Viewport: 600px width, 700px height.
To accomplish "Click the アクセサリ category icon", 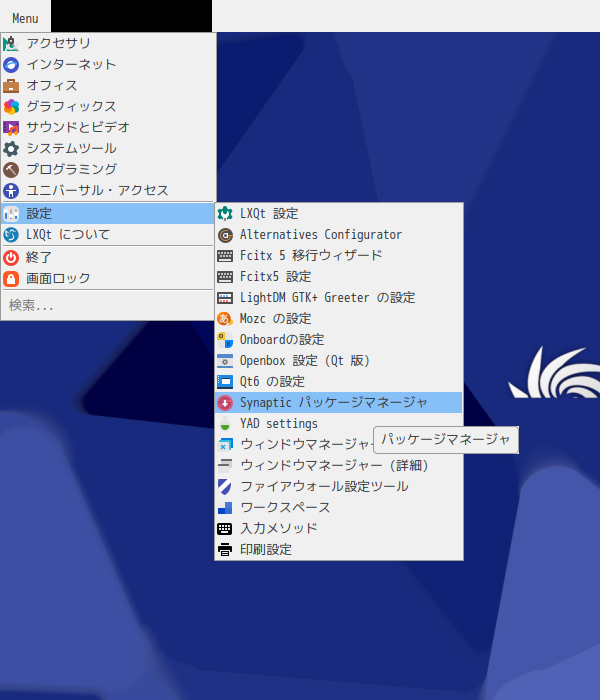I will [11, 43].
